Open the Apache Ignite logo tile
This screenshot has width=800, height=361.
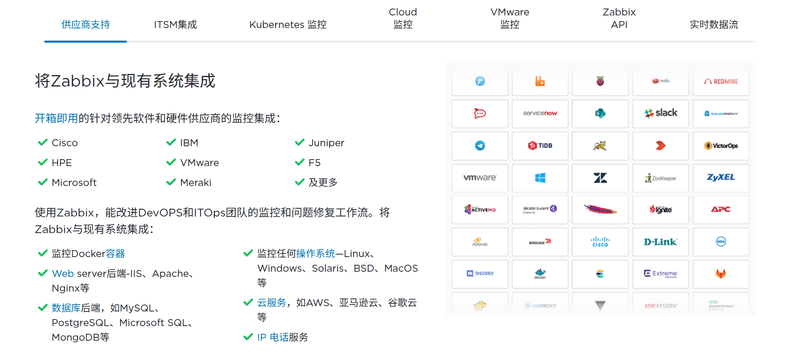[660, 210]
